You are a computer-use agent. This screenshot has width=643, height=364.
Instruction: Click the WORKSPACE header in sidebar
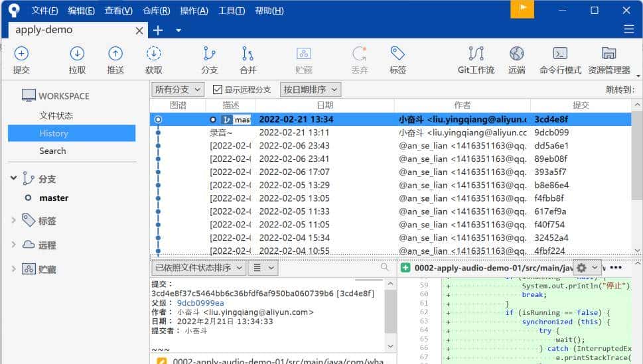[x=64, y=96]
